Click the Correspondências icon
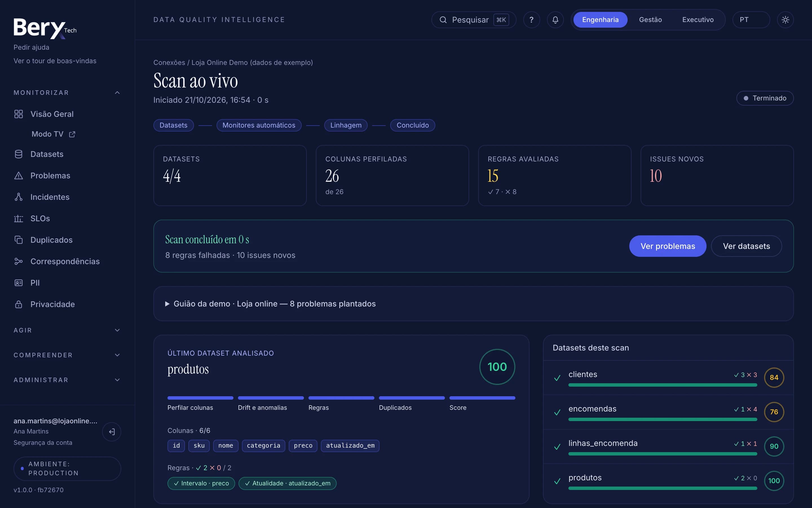812x508 pixels. pyautogui.click(x=18, y=261)
